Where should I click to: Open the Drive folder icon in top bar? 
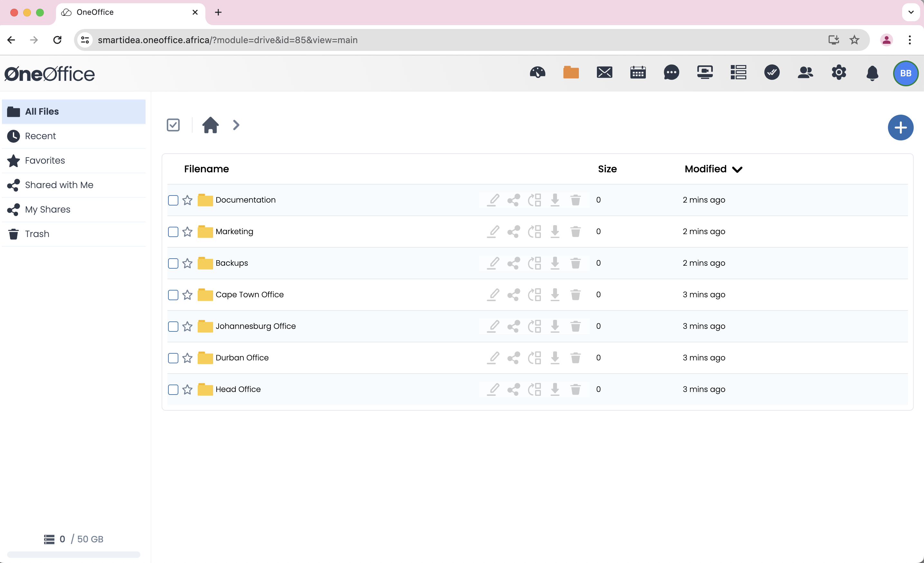pyautogui.click(x=571, y=72)
